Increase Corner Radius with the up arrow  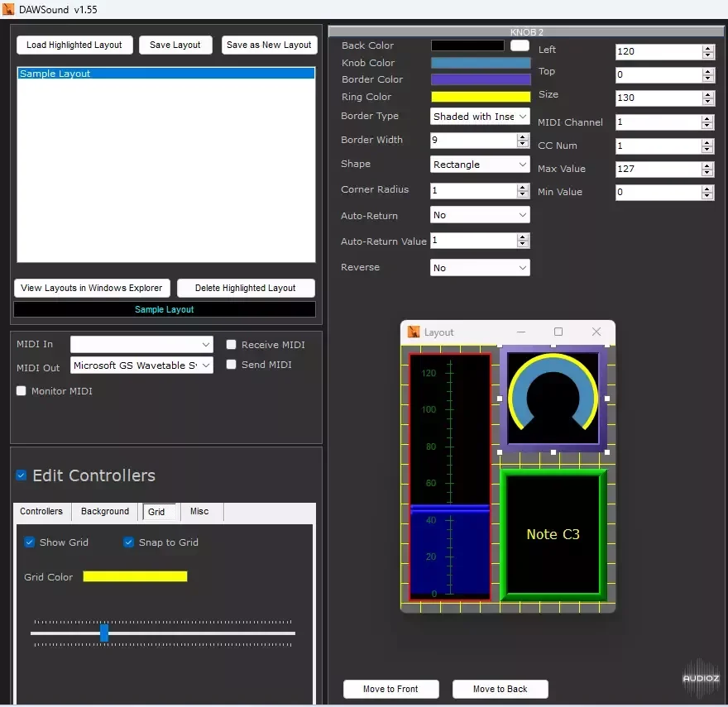523,187
